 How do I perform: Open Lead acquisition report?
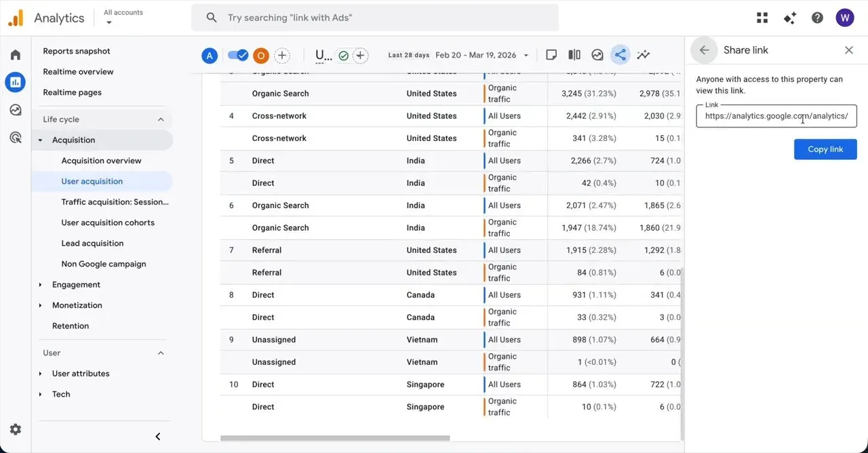click(x=93, y=243)
